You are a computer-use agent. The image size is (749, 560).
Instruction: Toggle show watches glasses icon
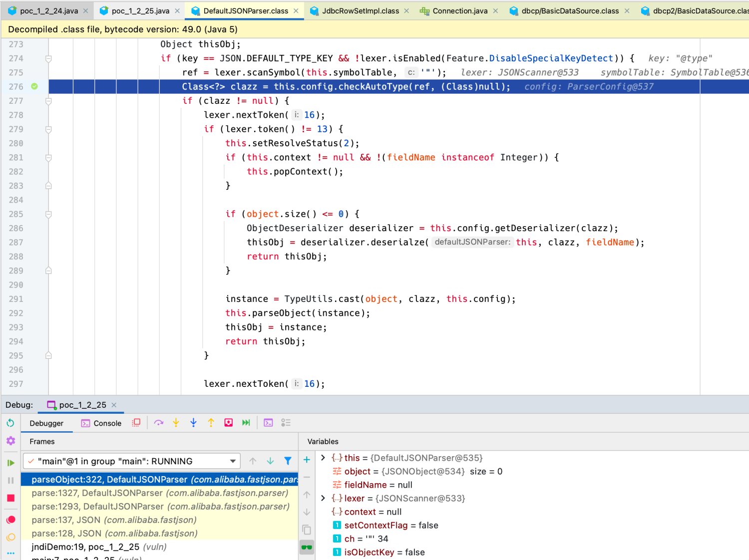pos(307,548)
